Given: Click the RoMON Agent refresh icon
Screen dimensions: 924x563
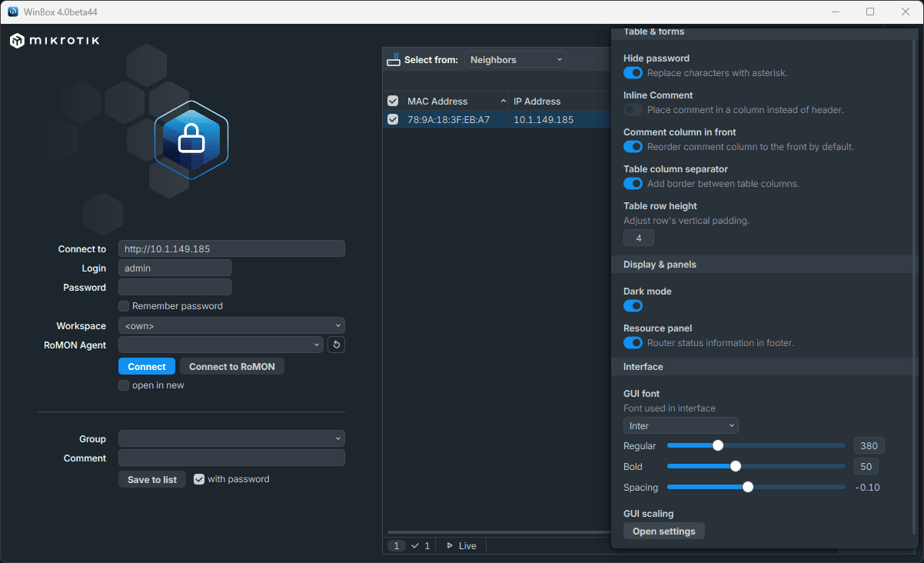Looking at the screenshot, I should click(x=336, y=345).
